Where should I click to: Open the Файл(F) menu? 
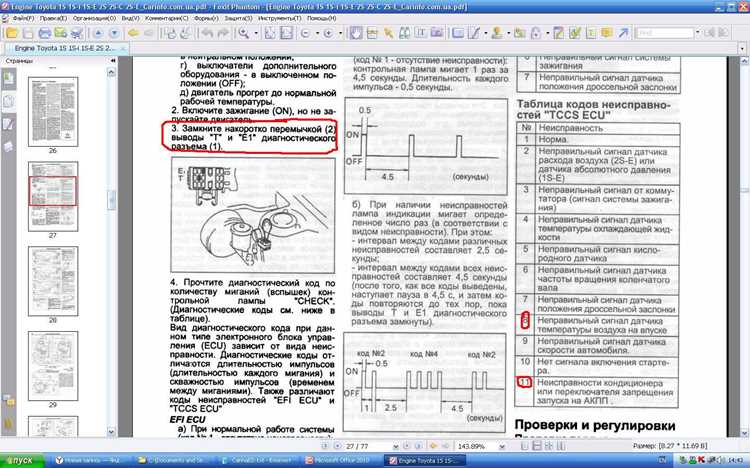click(x=22, y=18)
